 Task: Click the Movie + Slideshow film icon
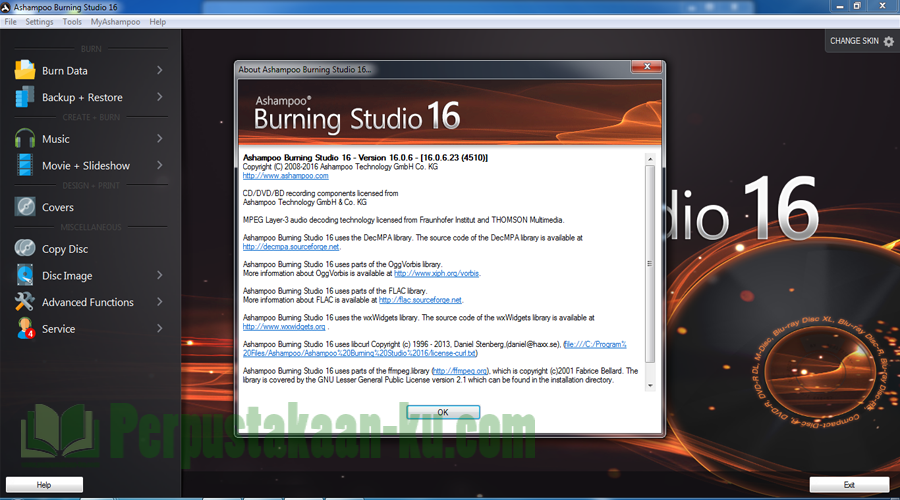click(25, 165)
